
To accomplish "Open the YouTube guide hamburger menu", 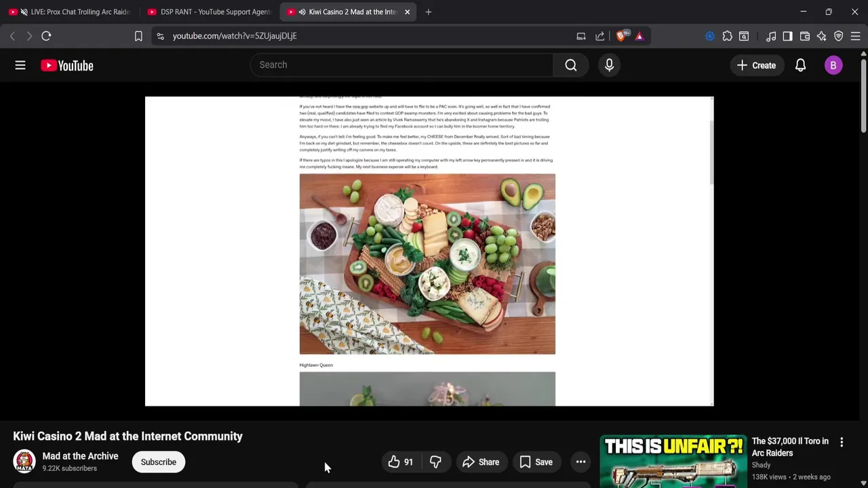I will coord(20,65).
